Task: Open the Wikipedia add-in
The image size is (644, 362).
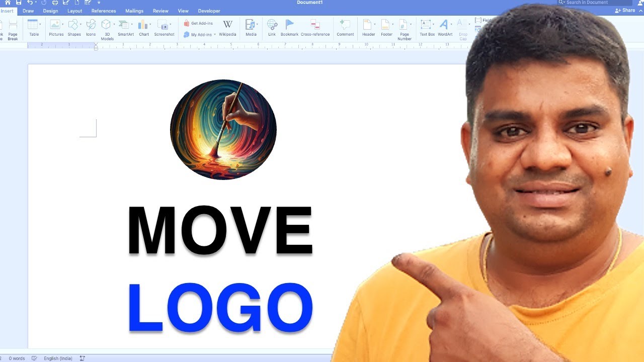Action: [x=227, y=28]
